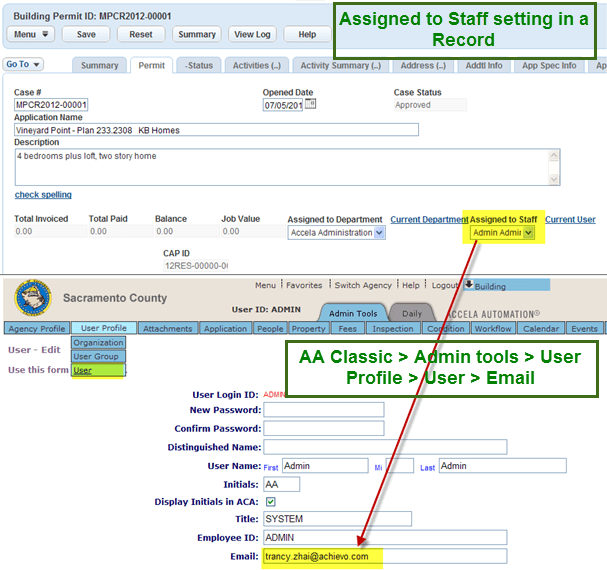Click the check spelling link
The height and width of the screenshot is (570, 607).
pyautogui.click(x=43, y=195)
